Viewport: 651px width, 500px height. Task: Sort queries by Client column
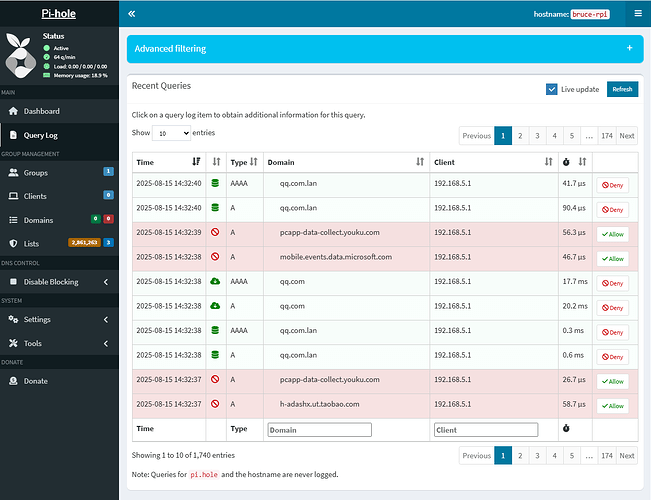[x=492, y=161]
